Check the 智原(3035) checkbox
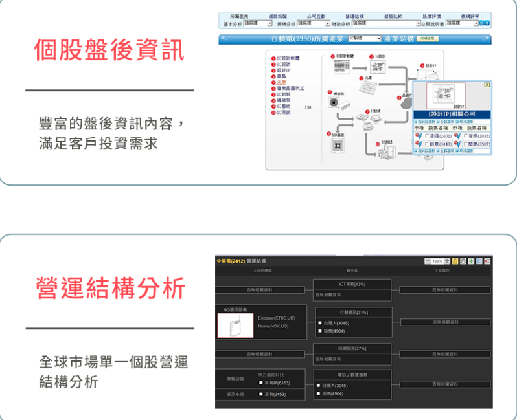 [466, 137]
